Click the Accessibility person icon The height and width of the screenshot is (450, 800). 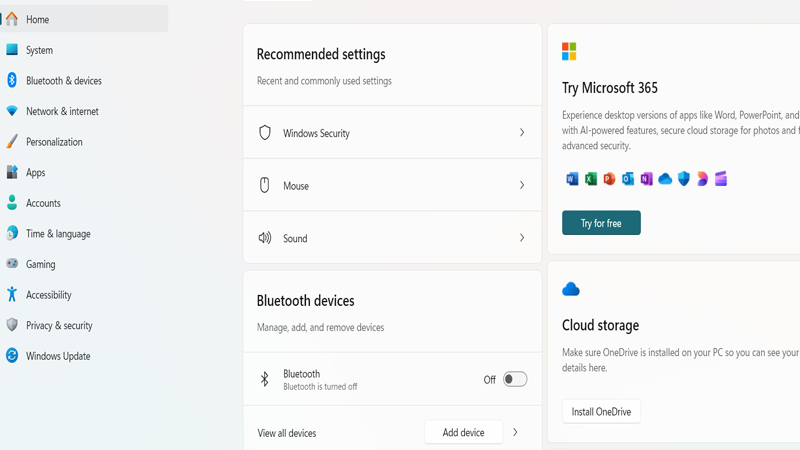click(12, 295)
